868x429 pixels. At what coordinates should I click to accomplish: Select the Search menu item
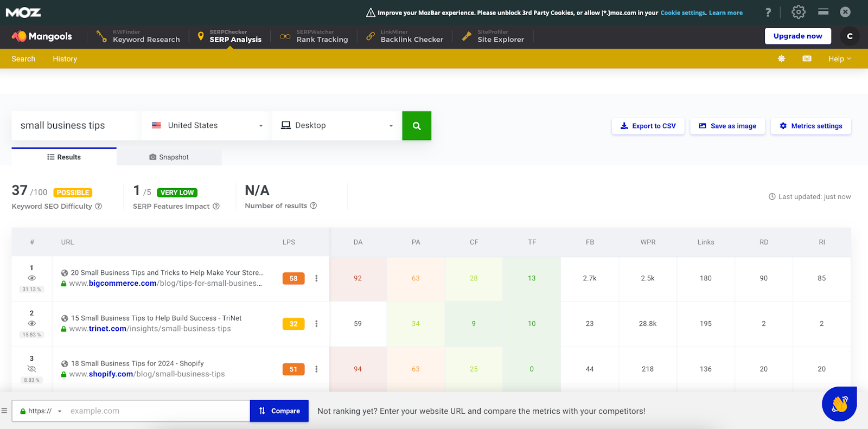coord(23,59)
